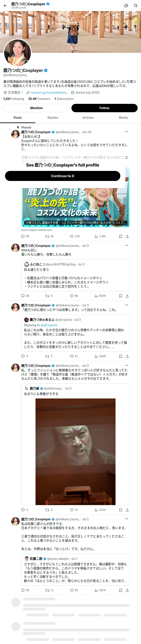Share the pinned Jun 10 post
Screen dimensions: 141x644
pyautogui.click(x=127, y=236)
